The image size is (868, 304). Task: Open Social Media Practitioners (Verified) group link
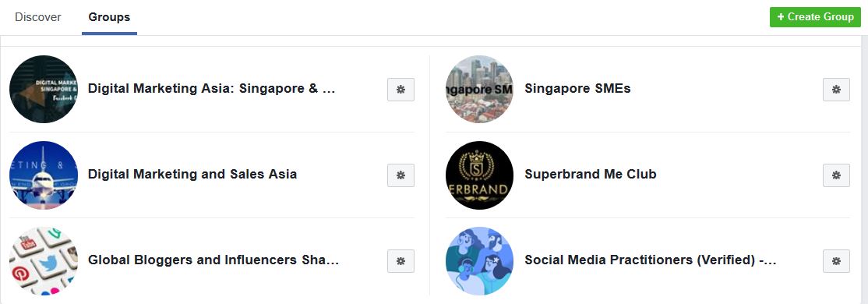click(651, 260)
